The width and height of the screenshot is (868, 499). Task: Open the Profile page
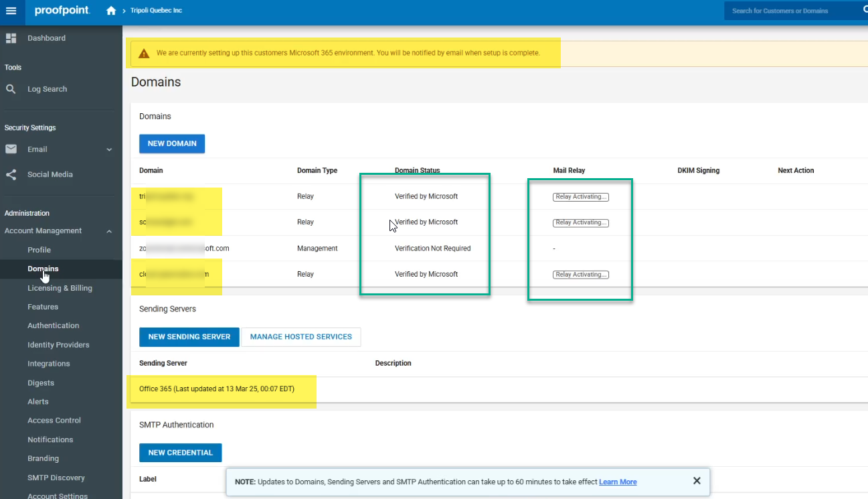click(39, 250)
